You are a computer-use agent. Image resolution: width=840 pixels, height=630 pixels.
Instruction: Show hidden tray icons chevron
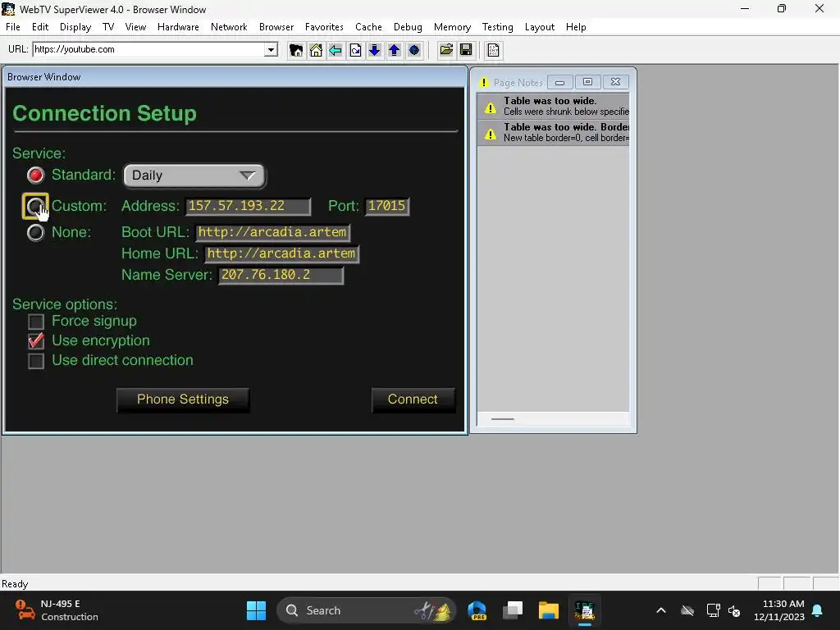point(661,610)
